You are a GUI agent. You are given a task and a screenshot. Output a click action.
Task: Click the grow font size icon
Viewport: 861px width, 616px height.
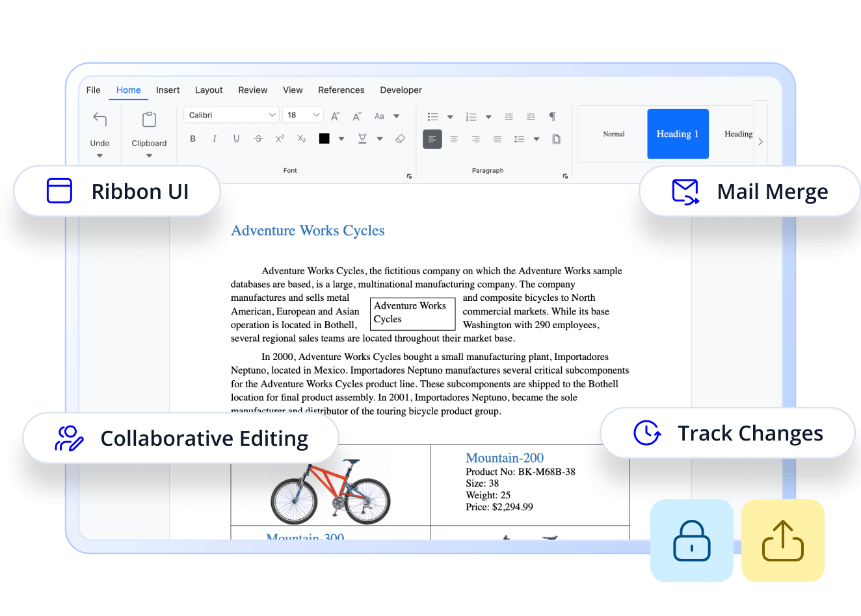coord(336,116)
